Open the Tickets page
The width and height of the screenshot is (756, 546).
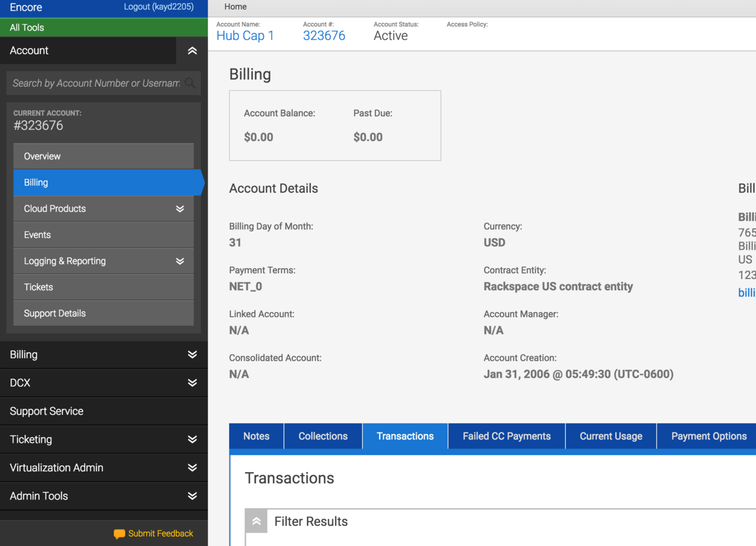point(104,287)
